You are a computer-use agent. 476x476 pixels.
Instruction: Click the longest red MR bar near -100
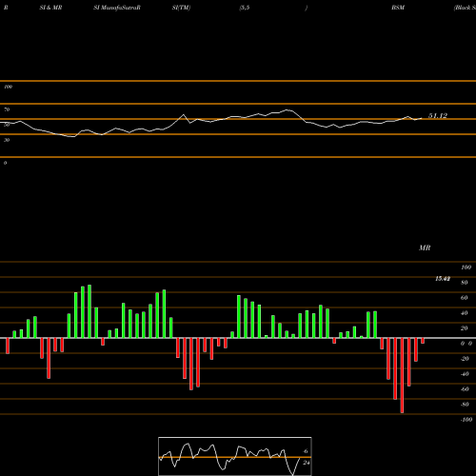click(402, 375)
